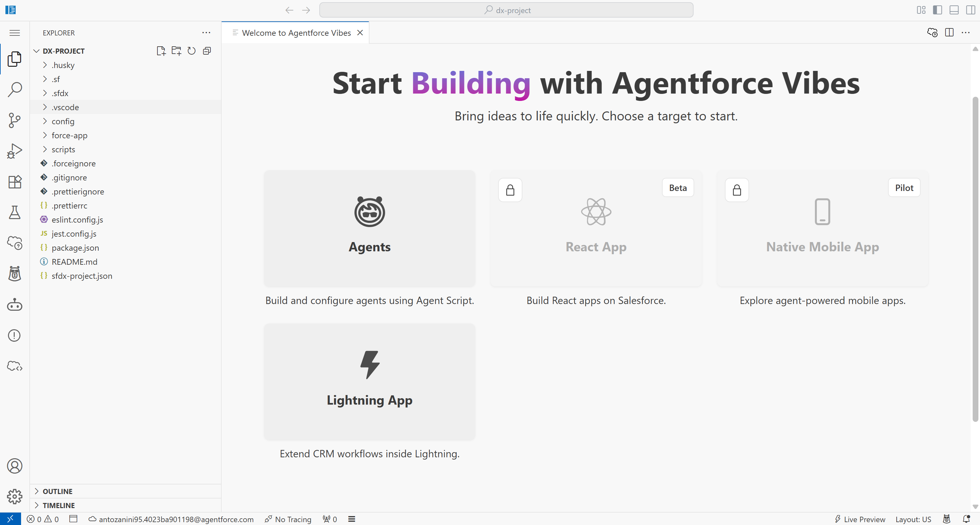
Task: Open sfdx-project.json file
Action: click(x=125, y=276)
